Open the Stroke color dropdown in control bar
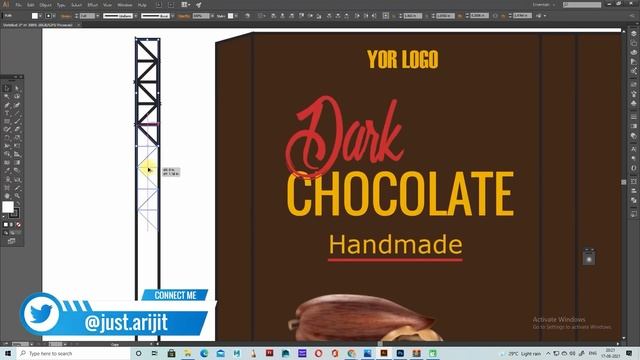This screenshot has height=360, width=640. pos(54,16)
